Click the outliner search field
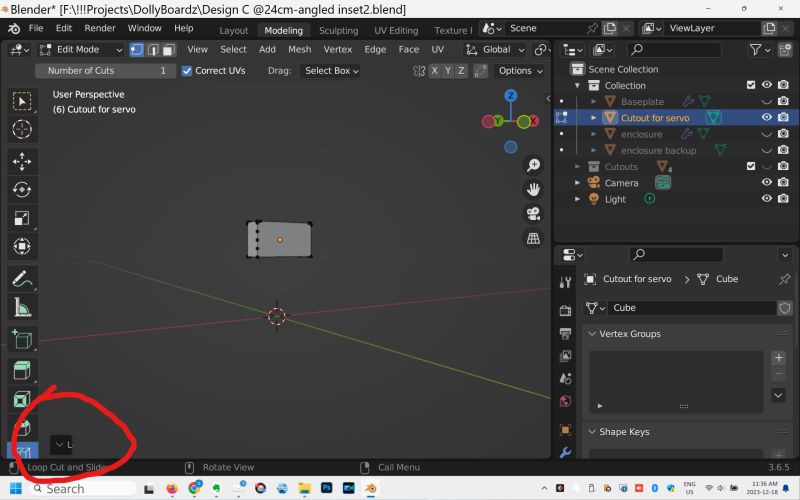 point(673,49)
